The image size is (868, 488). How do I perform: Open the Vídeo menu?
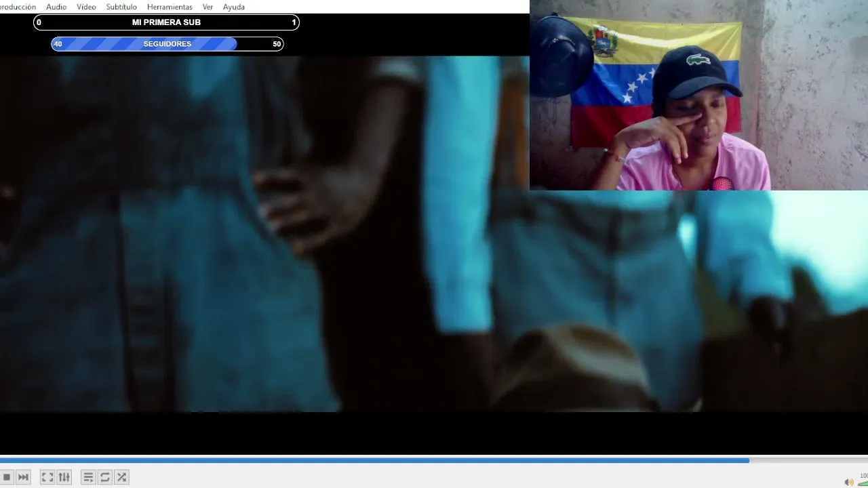86,7
